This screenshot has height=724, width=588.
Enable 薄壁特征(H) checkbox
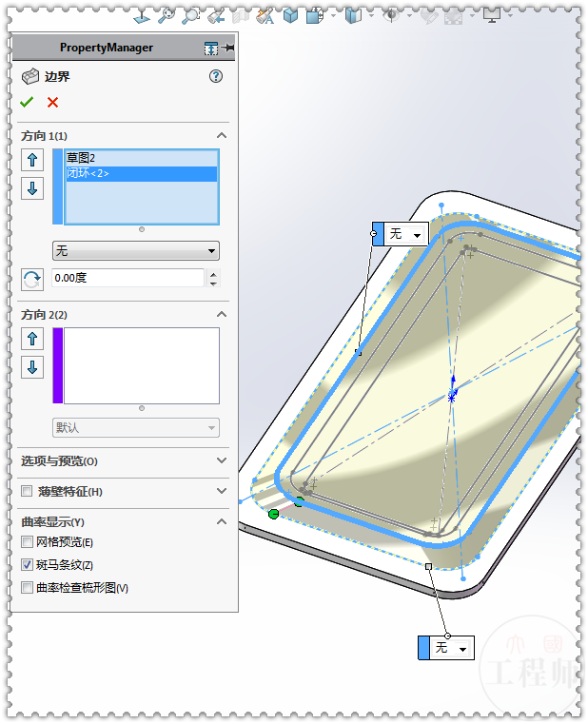click(x=27, y=491)
